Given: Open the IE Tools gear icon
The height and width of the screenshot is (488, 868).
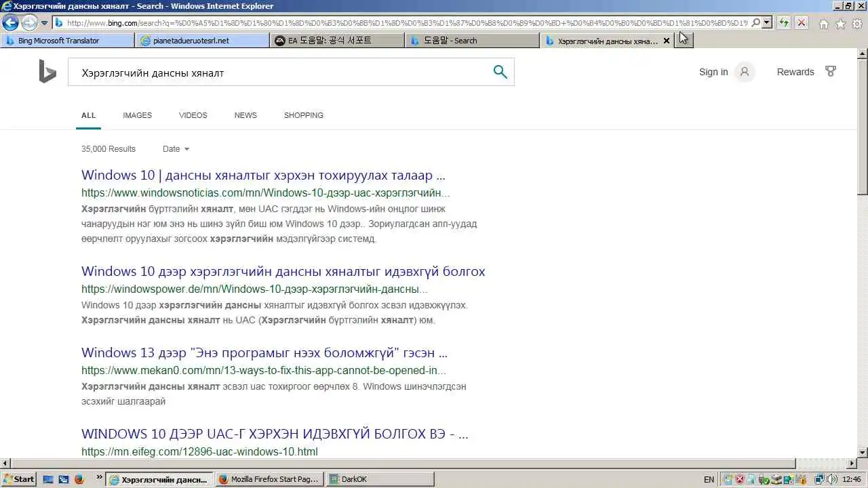Looking at the screenshot, I should point(857,24).
